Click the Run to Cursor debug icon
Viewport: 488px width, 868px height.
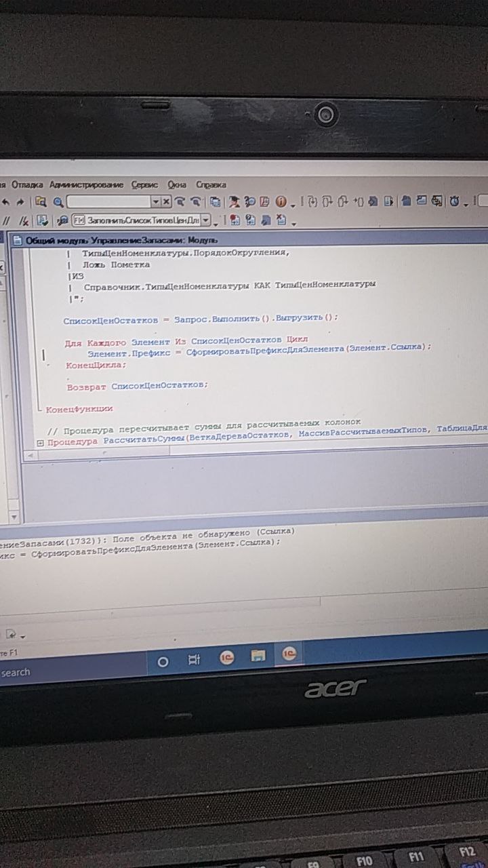359,201
